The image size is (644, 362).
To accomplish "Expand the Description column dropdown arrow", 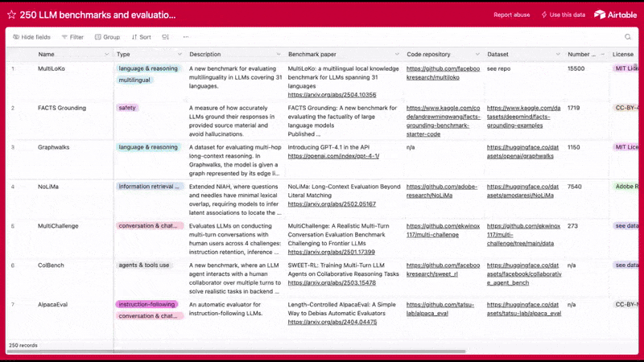I will coord(279,54).
